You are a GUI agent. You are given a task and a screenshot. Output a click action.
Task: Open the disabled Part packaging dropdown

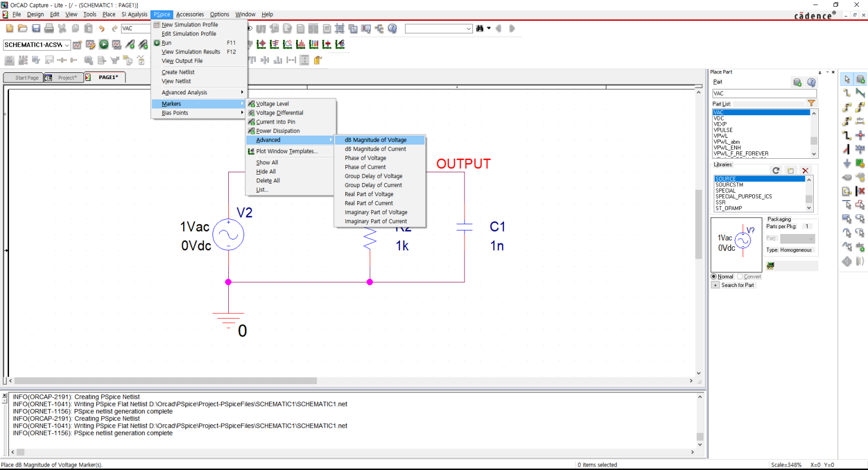(797, 238)
